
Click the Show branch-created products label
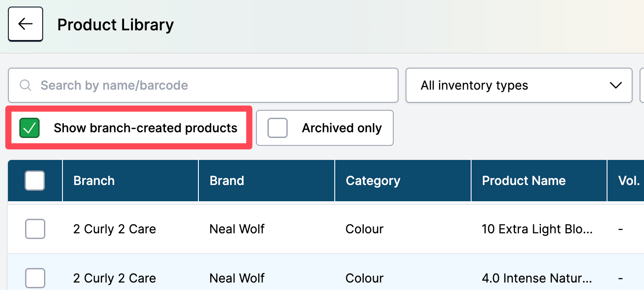click(x=145, y=128)
